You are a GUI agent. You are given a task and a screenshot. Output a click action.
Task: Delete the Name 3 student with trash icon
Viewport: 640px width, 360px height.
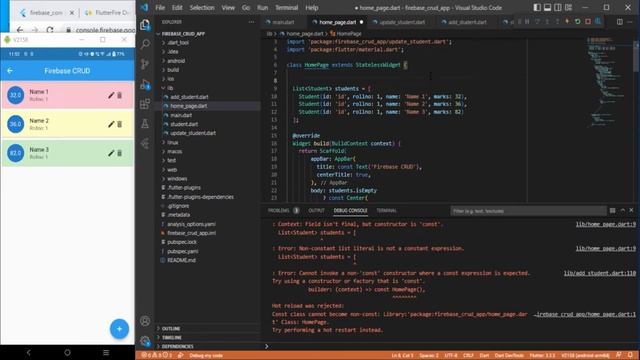click(120, 153)
